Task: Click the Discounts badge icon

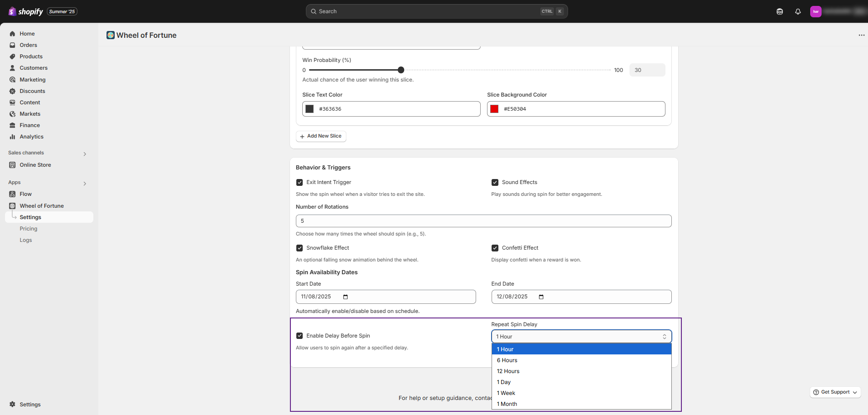Action: click(x=12, y=91)
